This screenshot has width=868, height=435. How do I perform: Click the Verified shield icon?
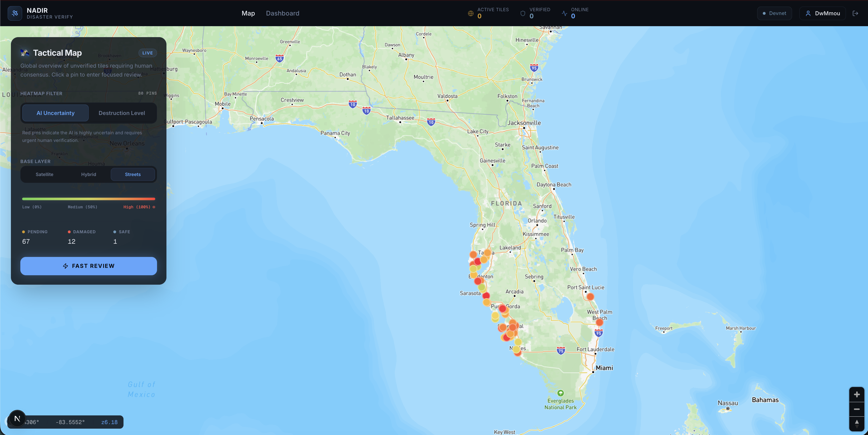point(523,13)
